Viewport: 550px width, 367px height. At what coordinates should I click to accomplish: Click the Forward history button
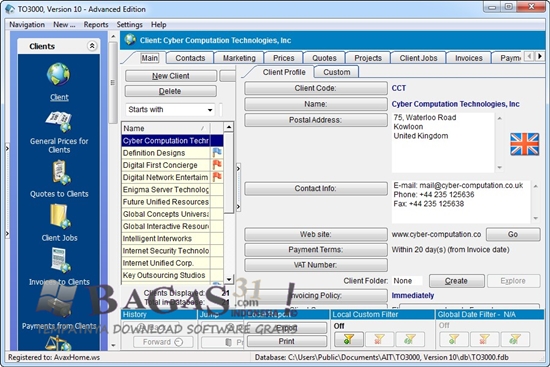pos(163,342)
